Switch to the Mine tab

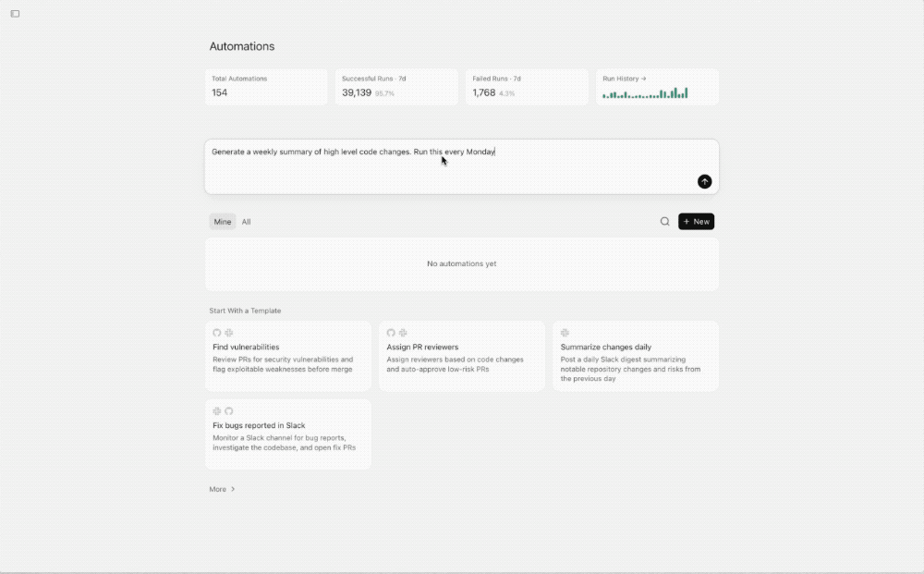(222, 222)
